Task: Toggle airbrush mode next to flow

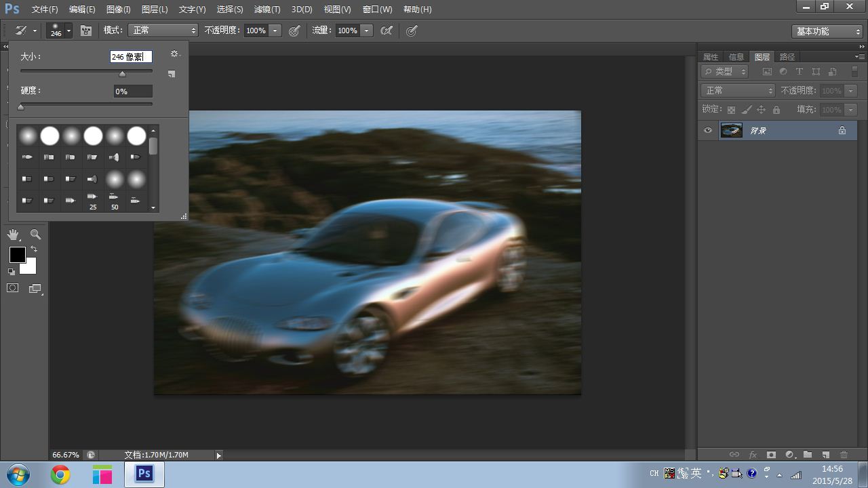Action: tap(387, 30)
